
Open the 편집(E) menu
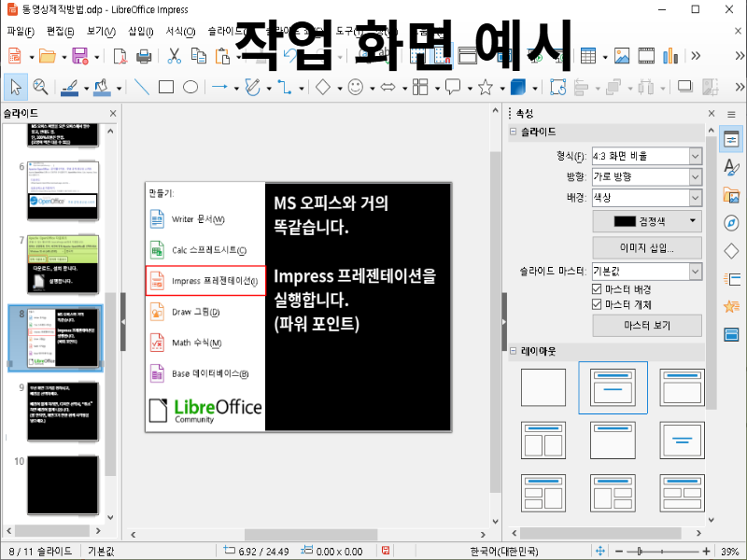tap(60, 32)
